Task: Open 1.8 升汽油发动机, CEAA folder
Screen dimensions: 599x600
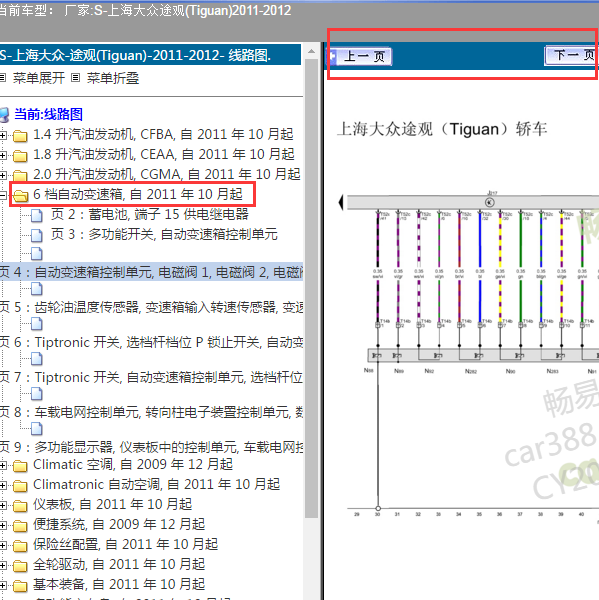Action: [164, 154]
